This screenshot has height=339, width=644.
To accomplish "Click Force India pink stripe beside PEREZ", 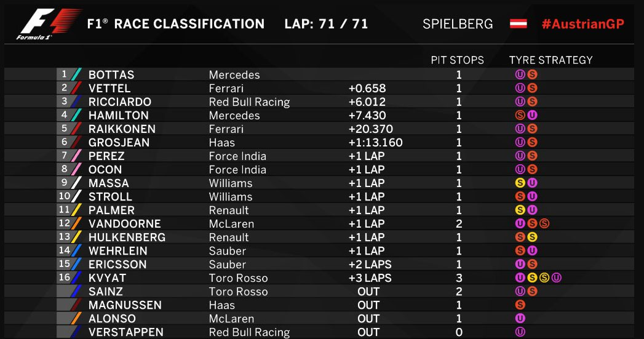I will click(76, 156).
